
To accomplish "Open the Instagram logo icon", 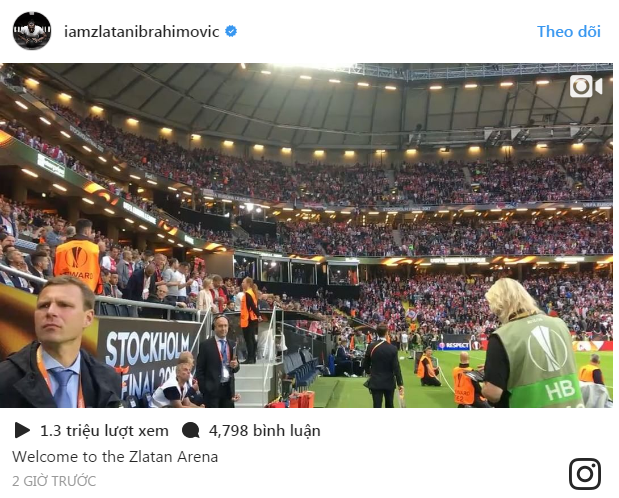I will (585, 474).
